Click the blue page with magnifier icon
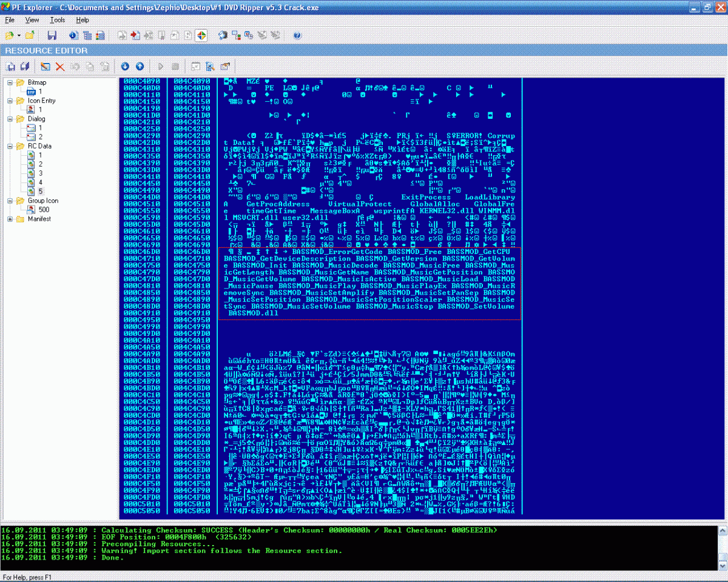Screen dimensions: 728x582 pos(210,66)
